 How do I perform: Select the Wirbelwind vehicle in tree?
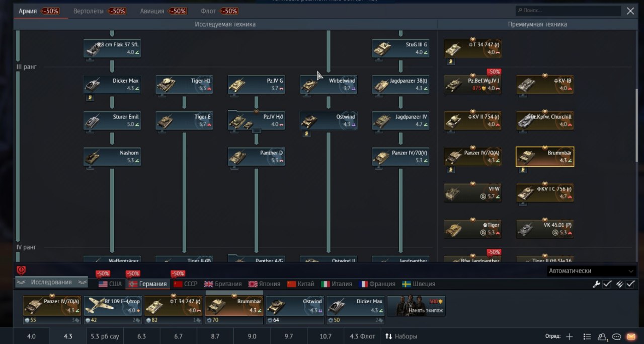(329, 85)
